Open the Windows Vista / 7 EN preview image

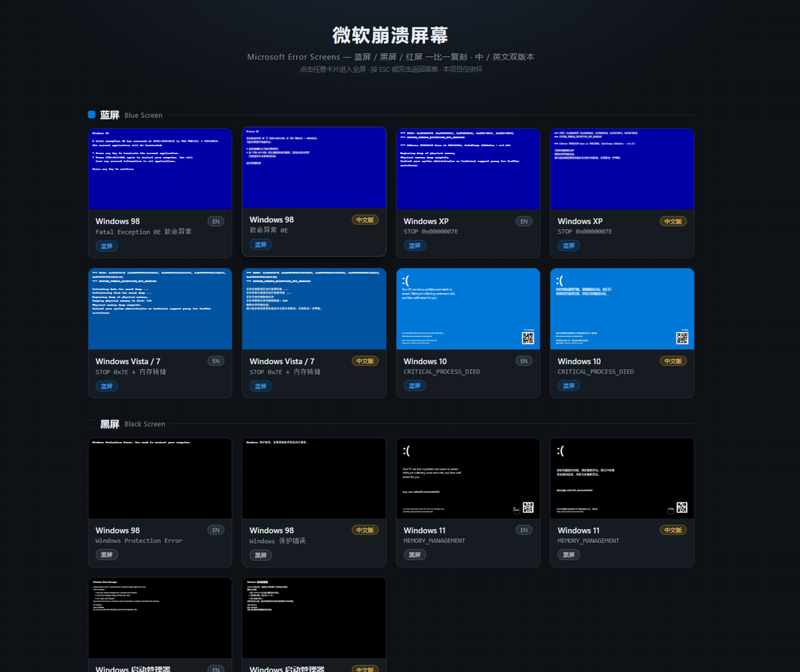159,309
